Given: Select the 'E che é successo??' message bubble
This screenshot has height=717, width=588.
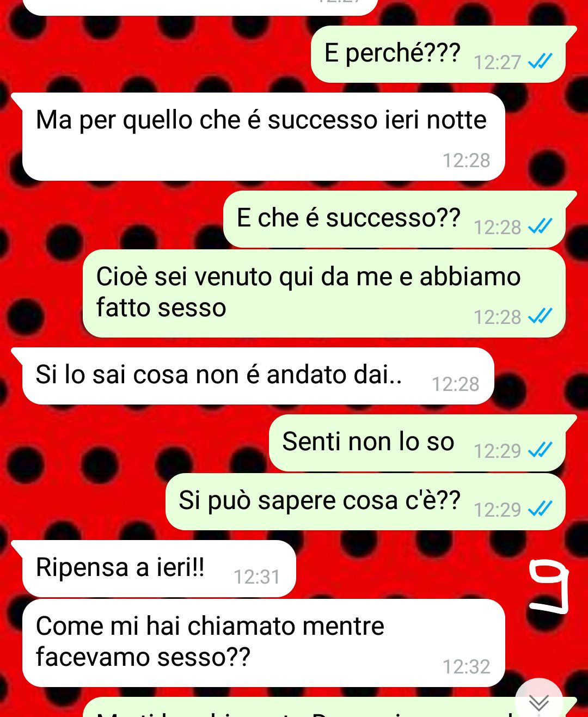Looking at the screenshot, I should point(394,219).
